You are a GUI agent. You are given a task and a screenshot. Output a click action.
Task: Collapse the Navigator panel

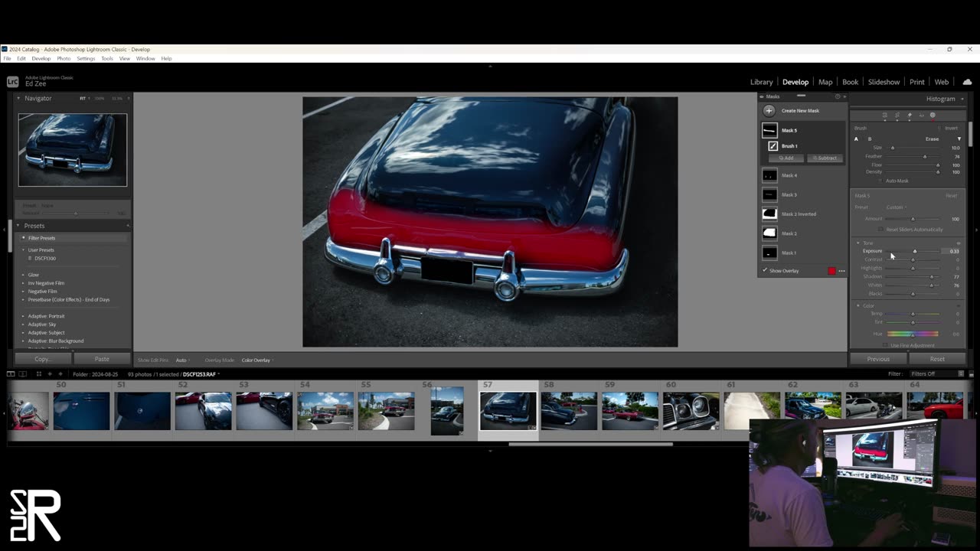click(x=18, y=98)
